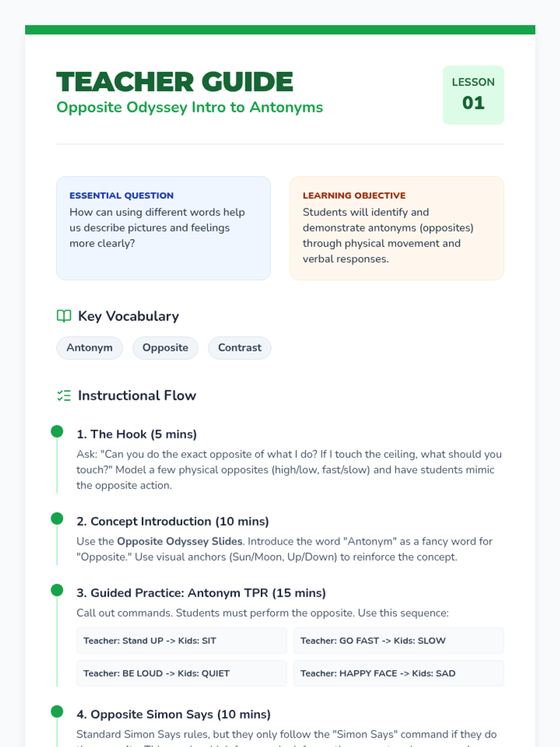Select the Antonym vocabulary chip

tap(90, 348)
